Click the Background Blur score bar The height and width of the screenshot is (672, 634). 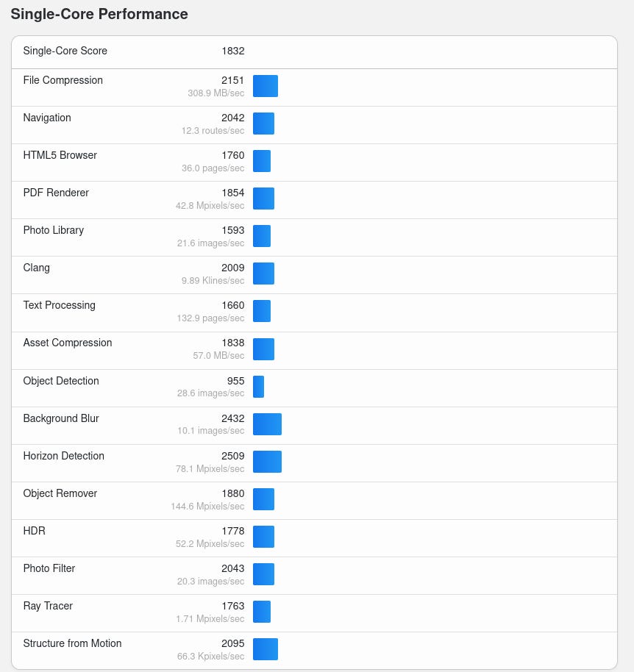click(267, 424)
